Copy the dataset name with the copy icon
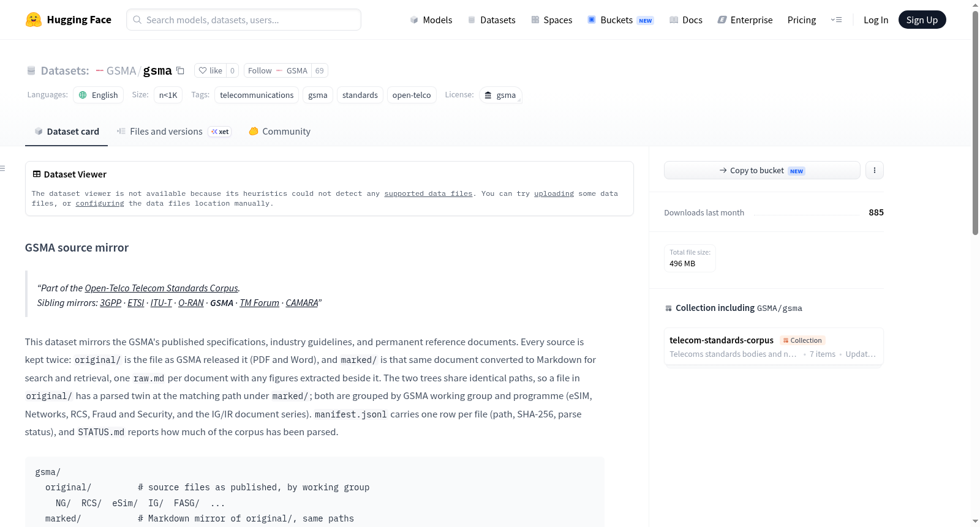 pos(180,70)
